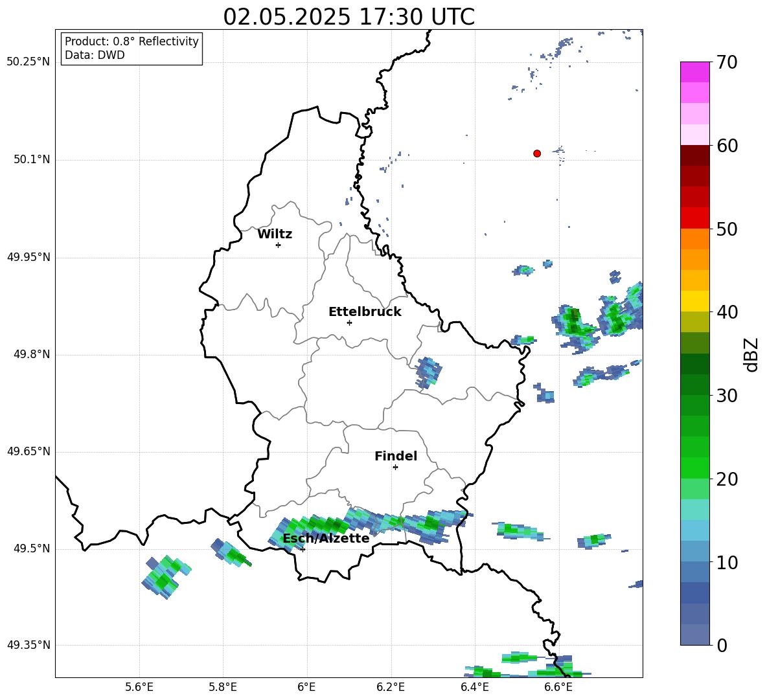This screenshot has height=700, width=767.
Task: Click the yellow colorbar segment above 40
Action: 694,301
